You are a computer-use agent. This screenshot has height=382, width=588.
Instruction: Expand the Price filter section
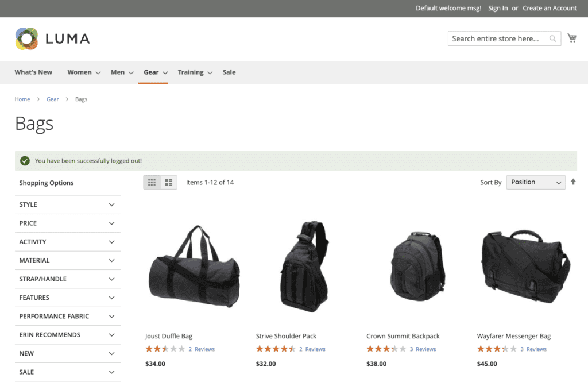point(67,223)
